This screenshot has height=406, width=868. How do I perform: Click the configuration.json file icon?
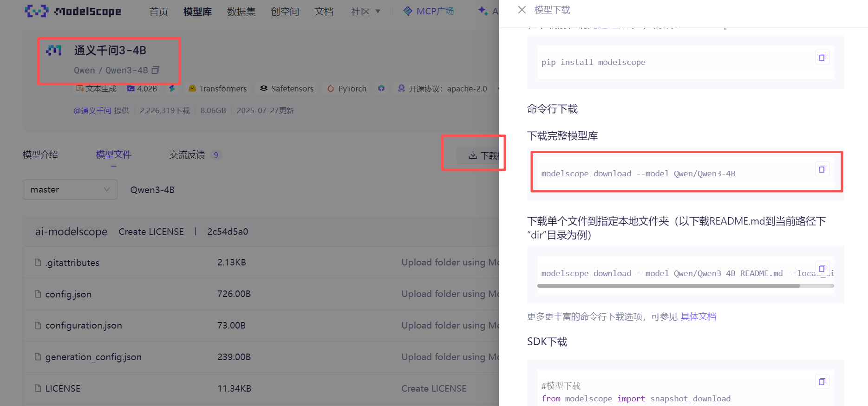pos(38,326)
